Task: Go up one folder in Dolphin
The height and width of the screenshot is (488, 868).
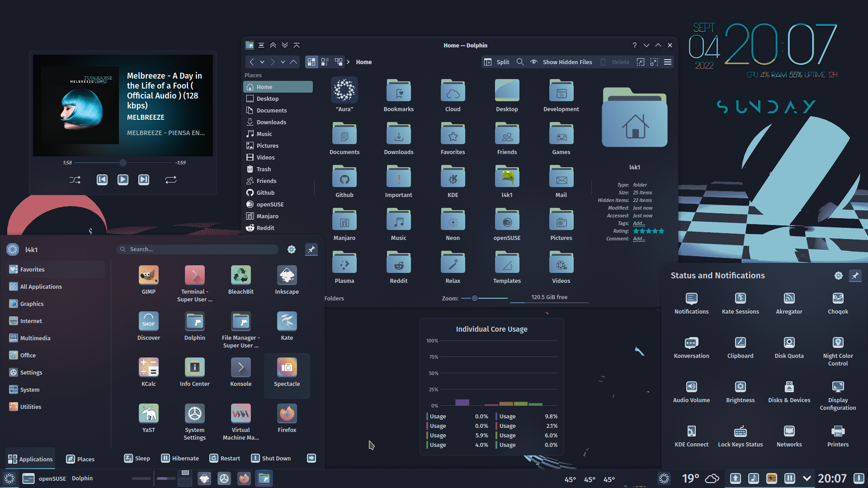Action: (293, 62)
